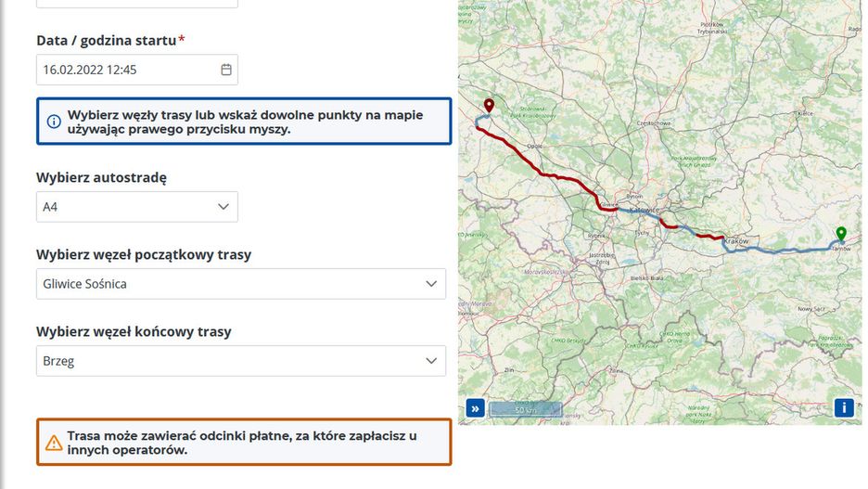Open the calendar date picker
Screen dimensions: 868x489
[226, 70]
